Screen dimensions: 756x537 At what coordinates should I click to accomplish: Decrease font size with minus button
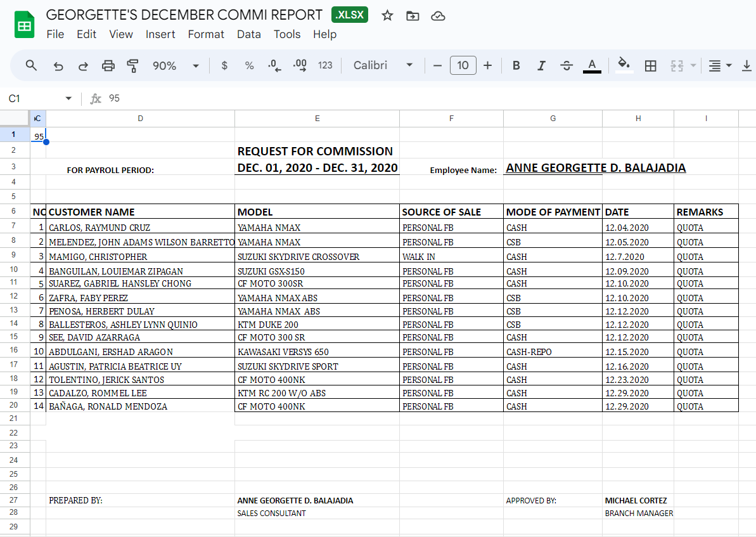(x=437, y=65)
